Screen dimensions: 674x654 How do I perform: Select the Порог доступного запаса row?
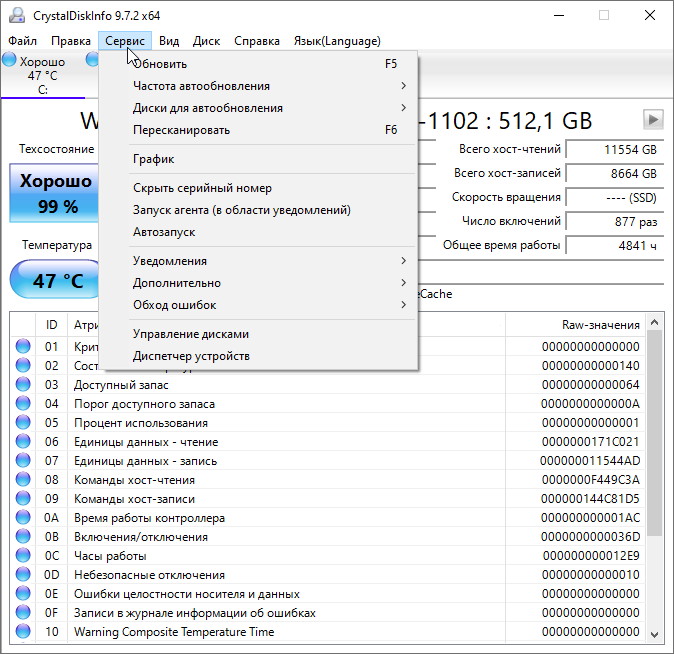[x=328, y=403]
